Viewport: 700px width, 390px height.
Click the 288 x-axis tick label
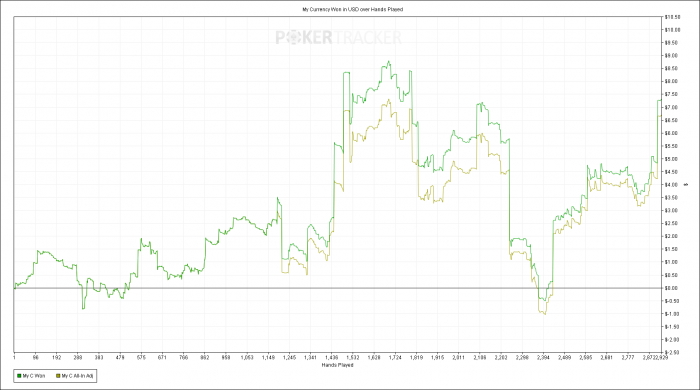coord(78,357)
